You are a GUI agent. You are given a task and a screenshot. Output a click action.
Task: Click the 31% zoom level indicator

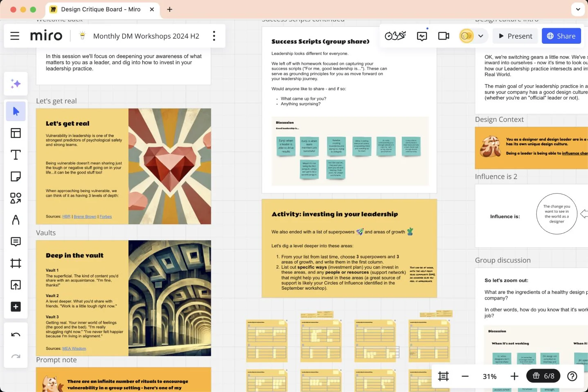[489, 376]
